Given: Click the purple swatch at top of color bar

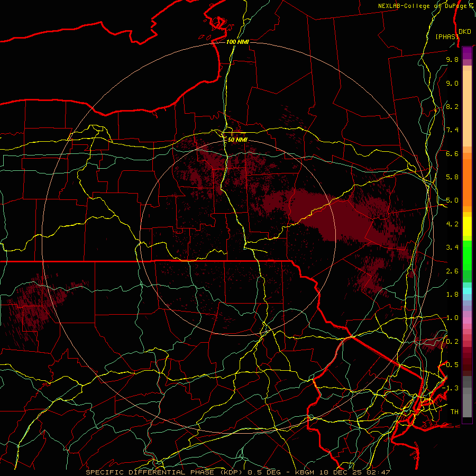Looking at the screenshot, I should pos(467,53).
